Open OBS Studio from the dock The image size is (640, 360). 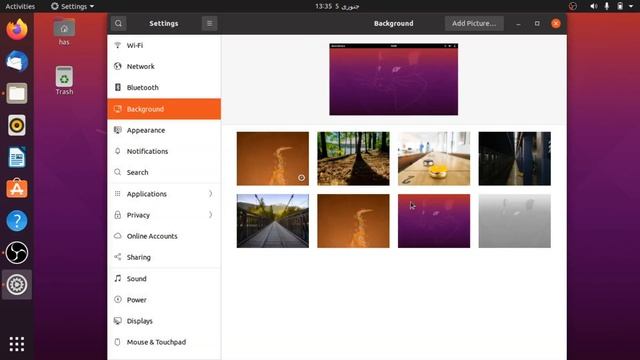17,252
